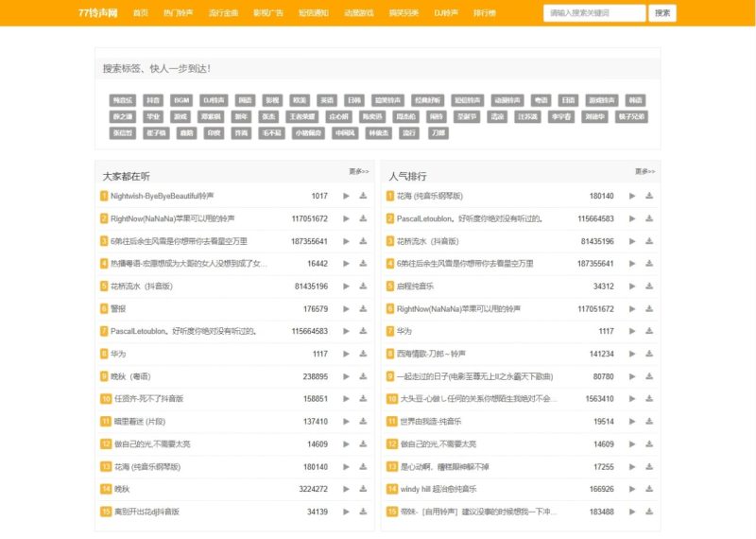Click the 77铃声网 site logo
756x539 pixels.
tap(97, 13)
